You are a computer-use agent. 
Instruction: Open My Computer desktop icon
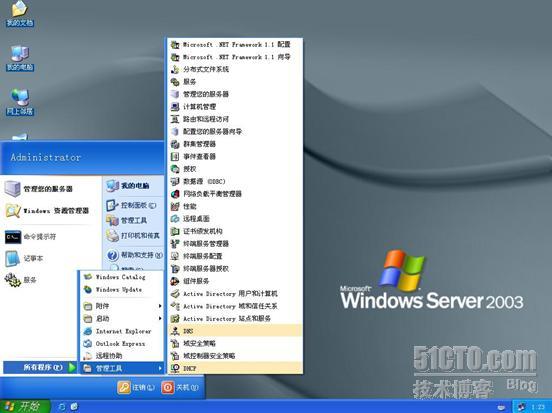click(20, 58)
